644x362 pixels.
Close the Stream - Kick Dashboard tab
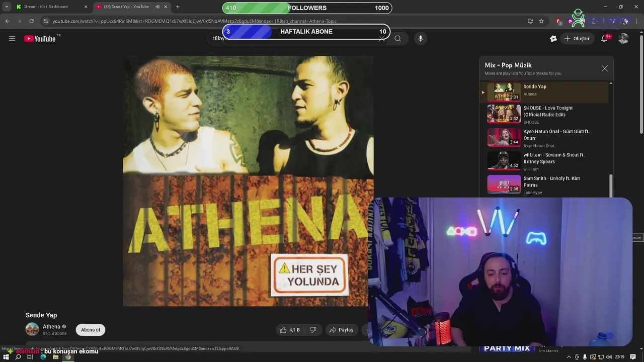point(86,7)
